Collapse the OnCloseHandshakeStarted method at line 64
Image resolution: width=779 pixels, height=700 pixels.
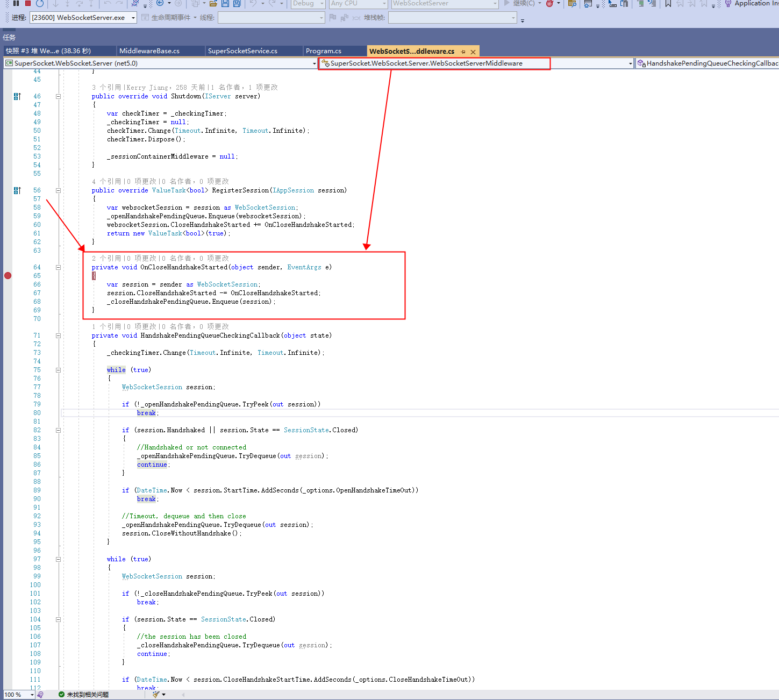pos(58,267)
